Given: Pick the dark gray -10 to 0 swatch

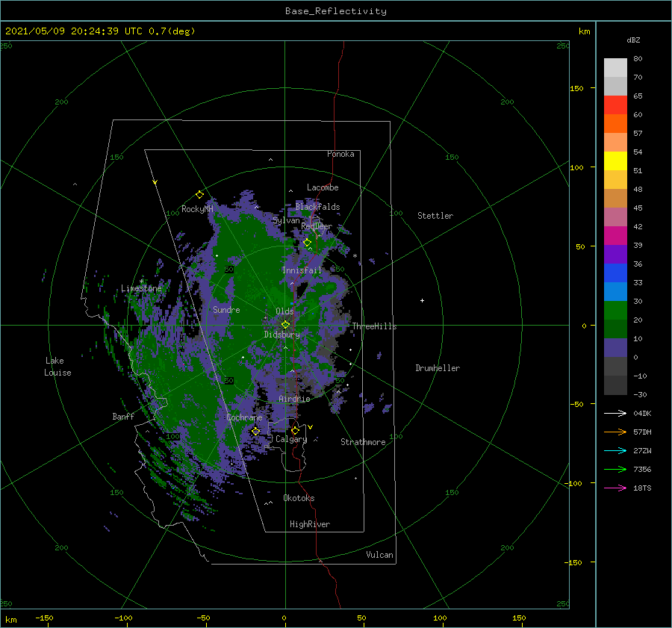Looking at the screenshot, I should [x=615, y=367].
